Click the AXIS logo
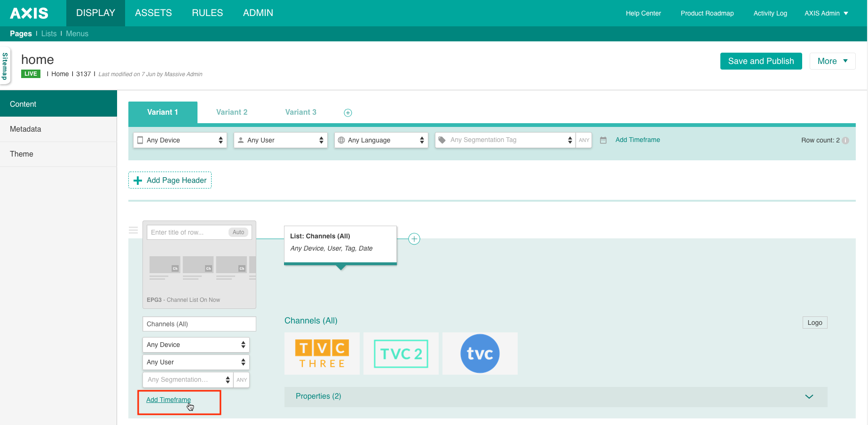Screen dimensions: 868x425 tap(29, 13)
